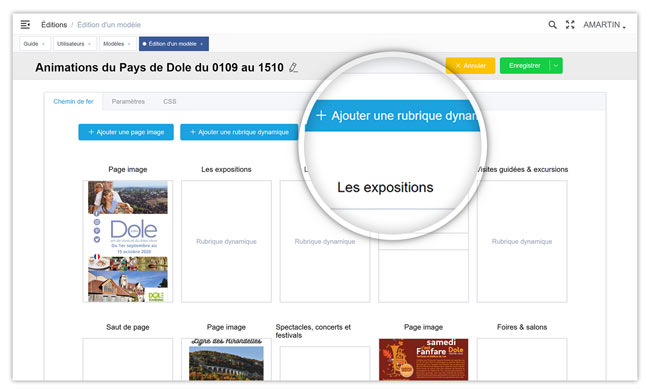Switch to the Guide page tab
The height and width of the screenshot is (390, 650).
35,44
